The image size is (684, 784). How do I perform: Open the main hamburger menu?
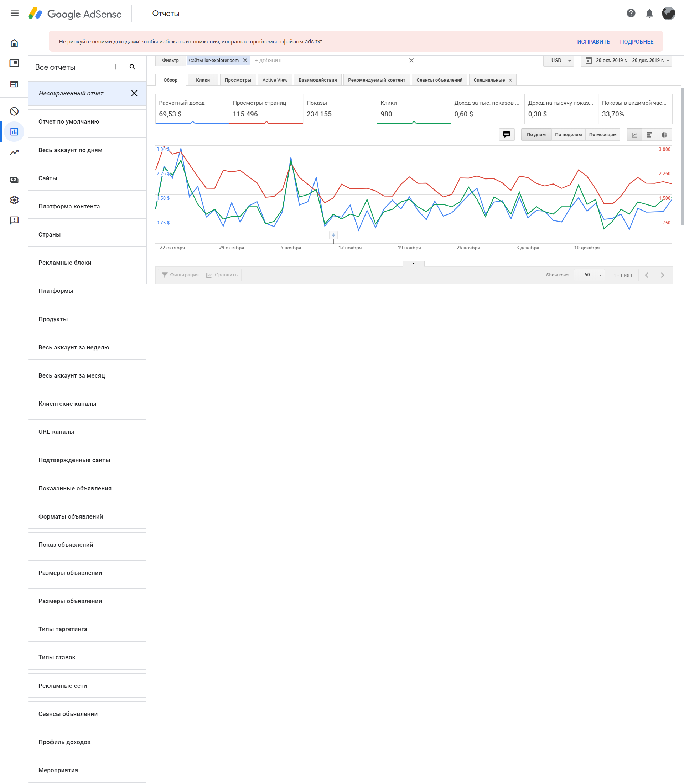click(x=15, y=14)
